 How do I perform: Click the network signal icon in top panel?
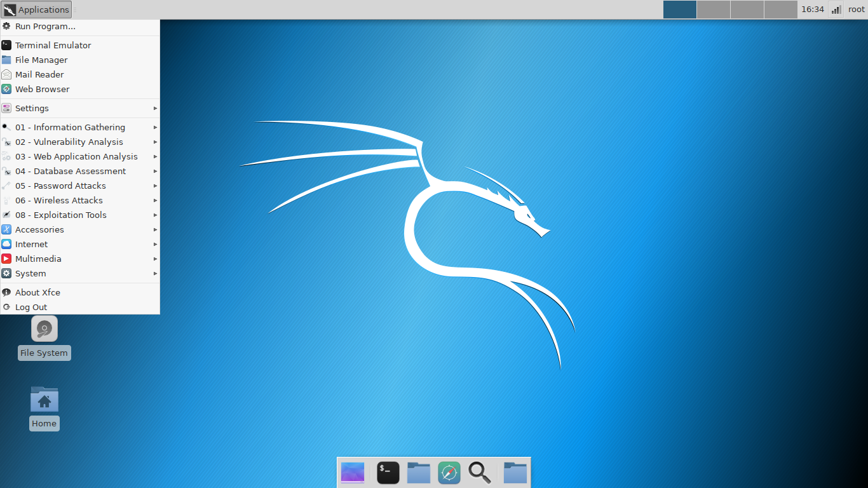pos(836,10)
